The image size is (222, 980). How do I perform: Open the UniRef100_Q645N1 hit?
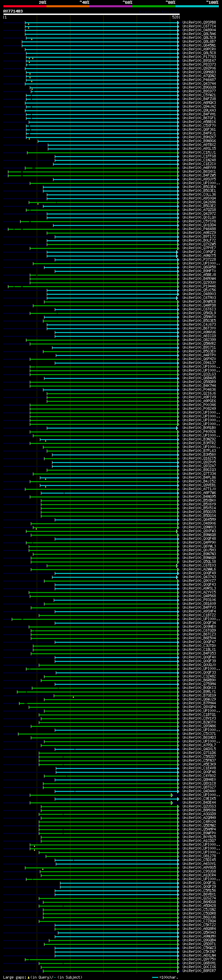click(199, 45)
